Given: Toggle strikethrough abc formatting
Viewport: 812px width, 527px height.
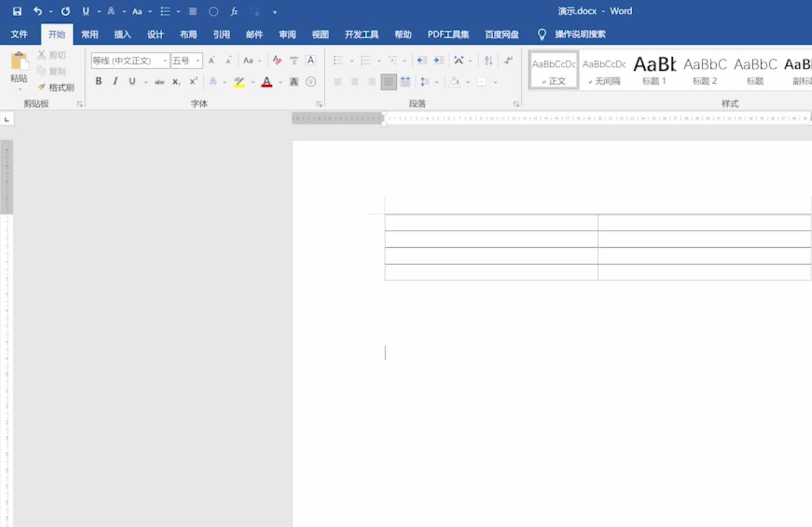Looking at the screenshot, I should (160, 81).
